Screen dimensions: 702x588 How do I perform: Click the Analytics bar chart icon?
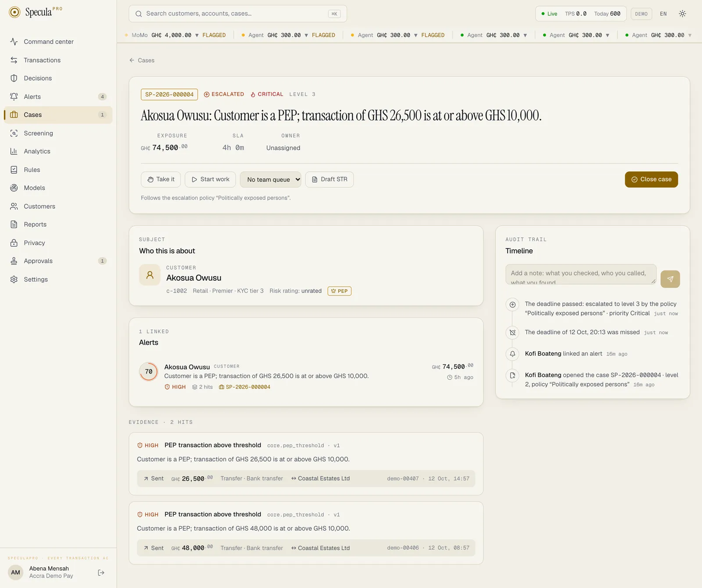coord(14,151)
